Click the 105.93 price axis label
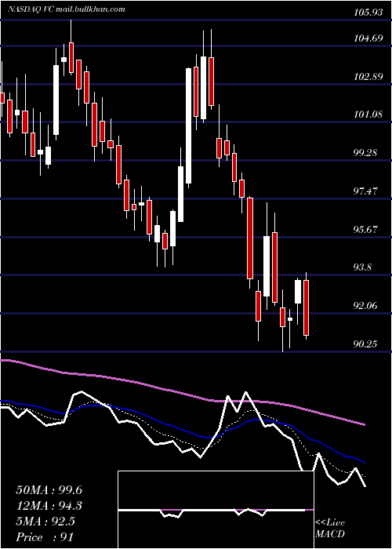Image resolution: width=392 pixels, height=549 pixels. 368,13
